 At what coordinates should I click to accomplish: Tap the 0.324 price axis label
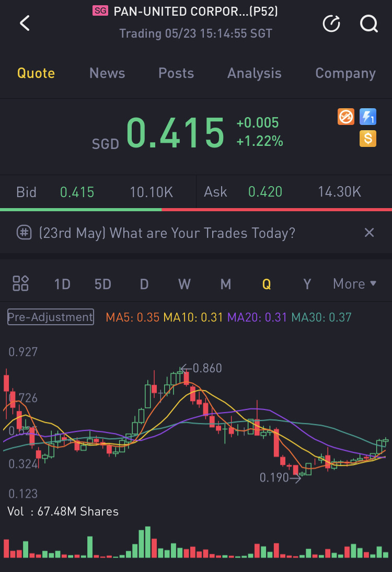click(x=23, y=464)
